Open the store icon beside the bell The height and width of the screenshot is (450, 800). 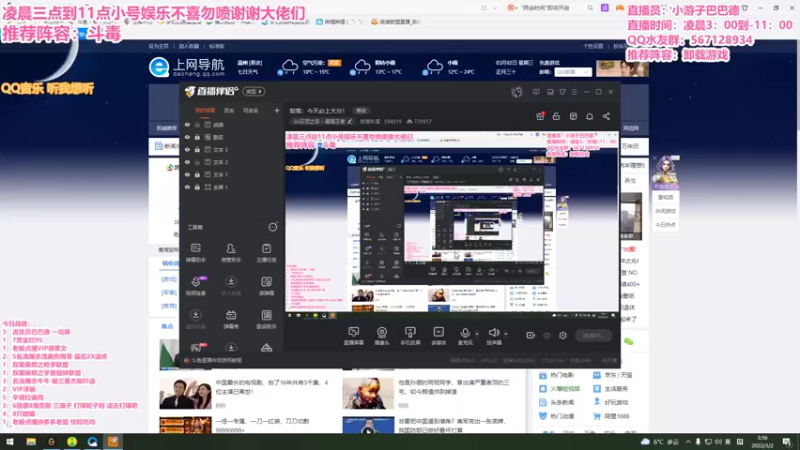click(573, 116)
